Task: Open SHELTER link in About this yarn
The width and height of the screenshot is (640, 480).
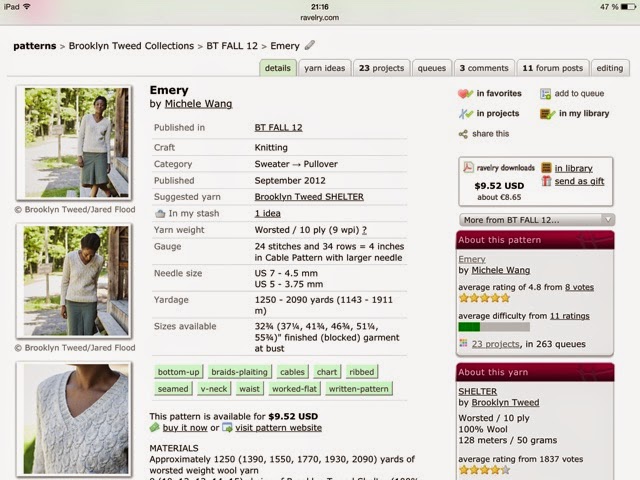Action: 478,391
